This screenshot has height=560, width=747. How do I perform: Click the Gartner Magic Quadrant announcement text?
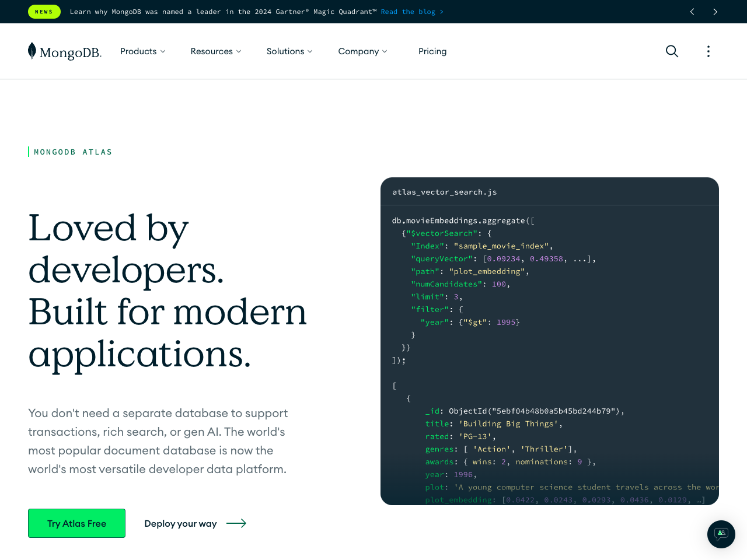click(x=224, y=12)
